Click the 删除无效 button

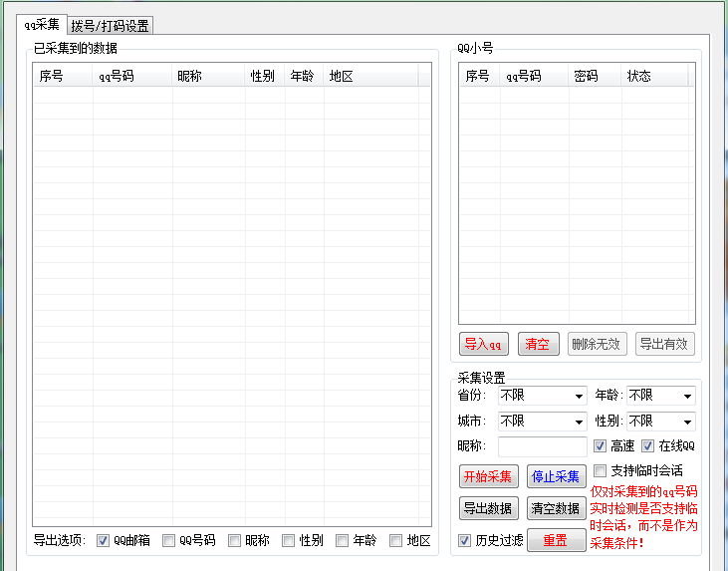click(597, 344)
